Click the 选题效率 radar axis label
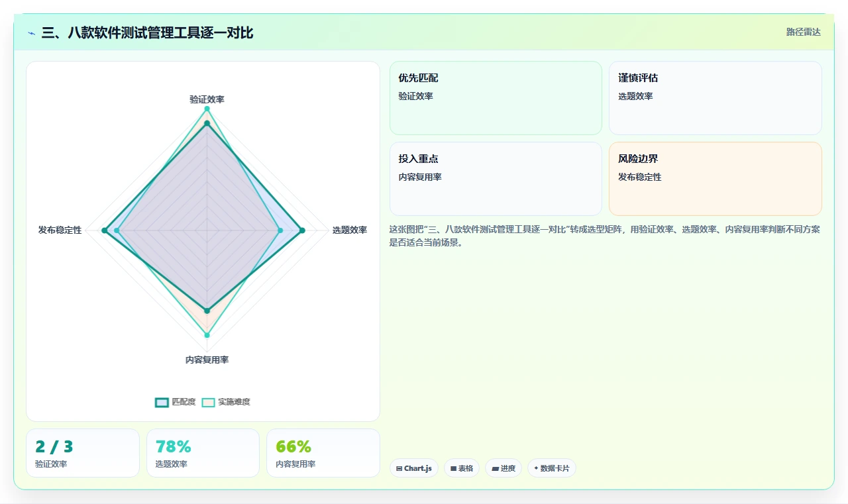Image resolution: width=848 pixels, height=504 pixels. [x=350, y=230]
